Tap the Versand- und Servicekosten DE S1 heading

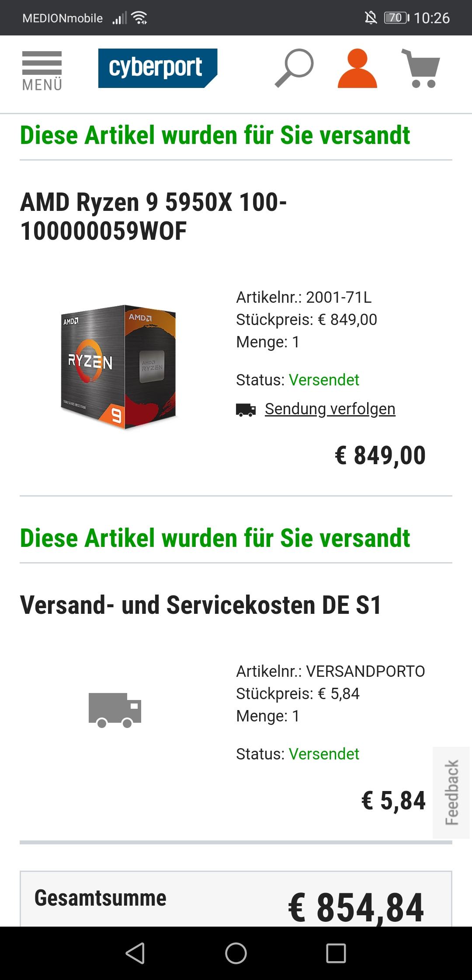(201, 605)
